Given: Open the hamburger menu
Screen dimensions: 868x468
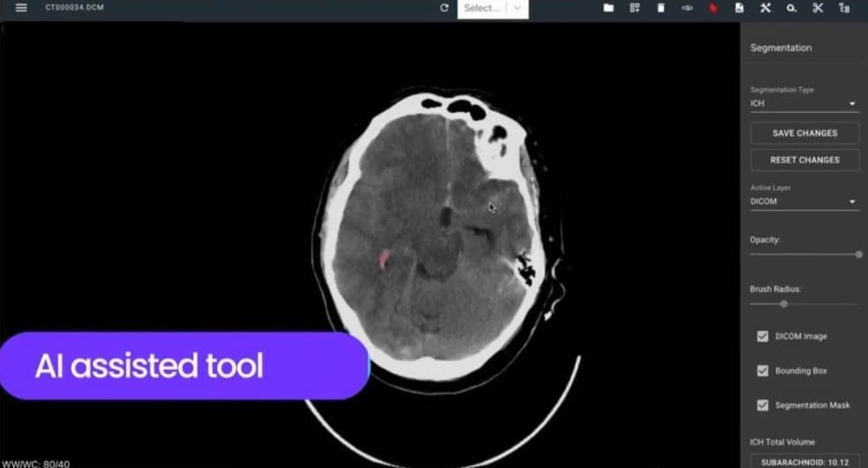Looking at the screenshot, I should pyautogui.click(x=21, y=8).
